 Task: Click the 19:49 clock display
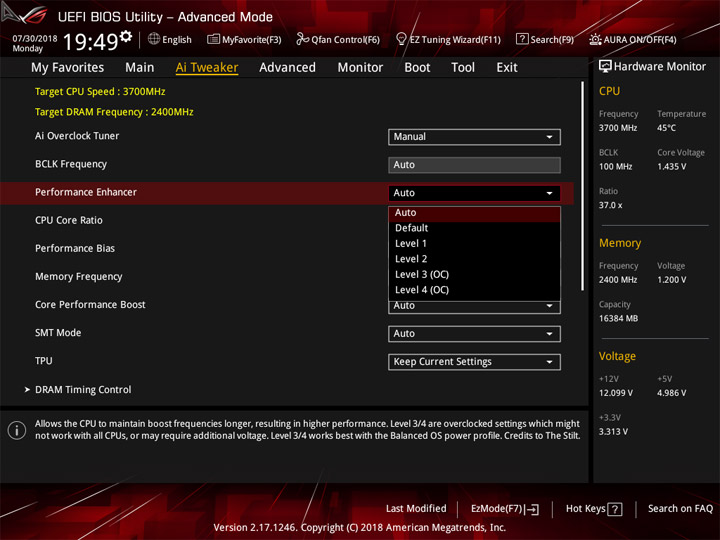tap(90, 42)
